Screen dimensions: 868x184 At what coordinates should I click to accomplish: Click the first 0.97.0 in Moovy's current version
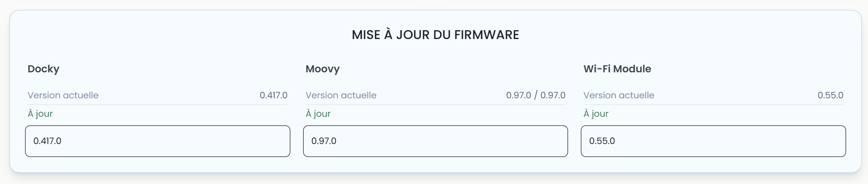[518, 95]
